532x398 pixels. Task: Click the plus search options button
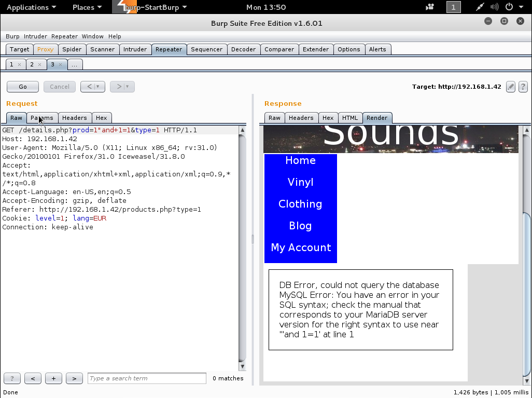pyautogui.click(x=53, y=378)
